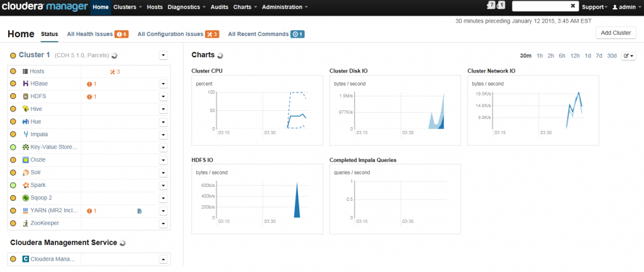
Task: Click the HDFS service icon
Action: (x=25, y=96)
